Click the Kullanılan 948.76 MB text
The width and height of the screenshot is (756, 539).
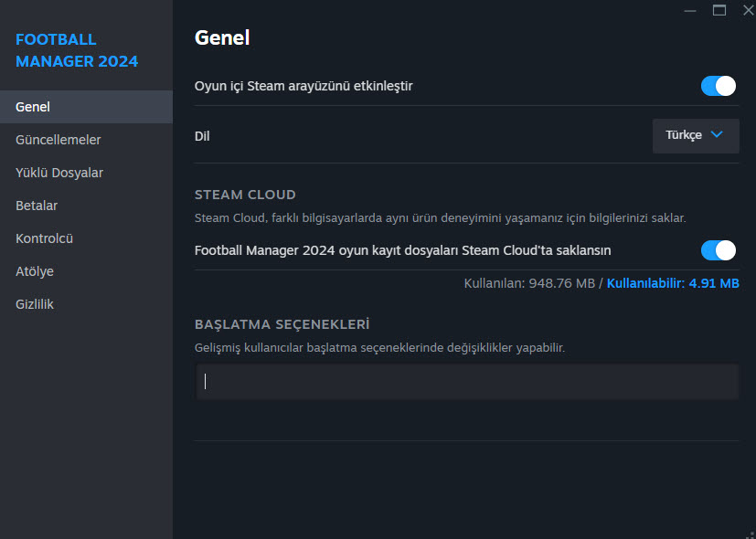[529, 283]
